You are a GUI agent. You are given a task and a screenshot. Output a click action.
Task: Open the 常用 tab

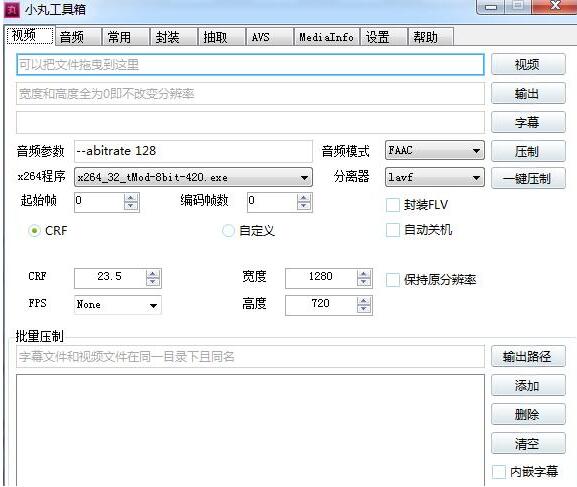(126, 37)
